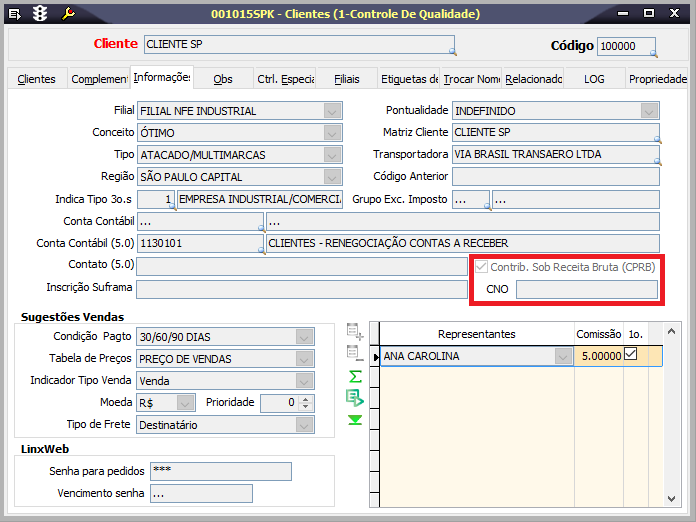Open the Trocar Nome tab
Viewport: 696px width, 522px height.
click(x=471, y=79)
